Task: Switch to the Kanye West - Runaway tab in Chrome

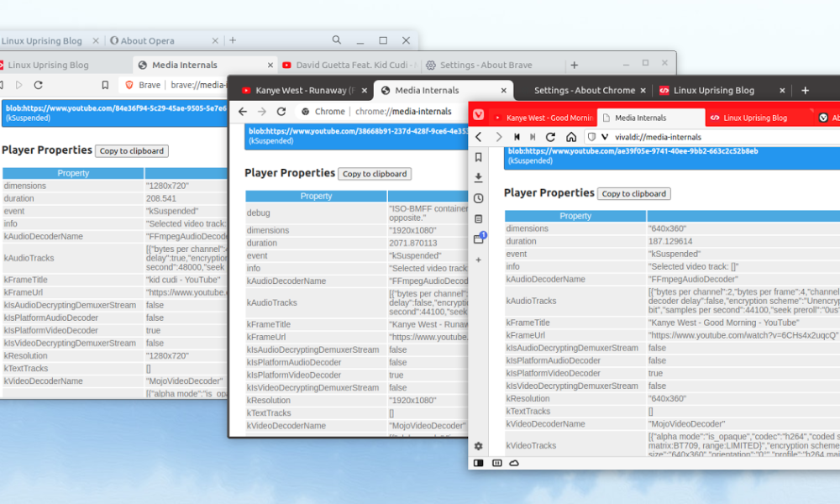Action: click(x=304, y=91)
